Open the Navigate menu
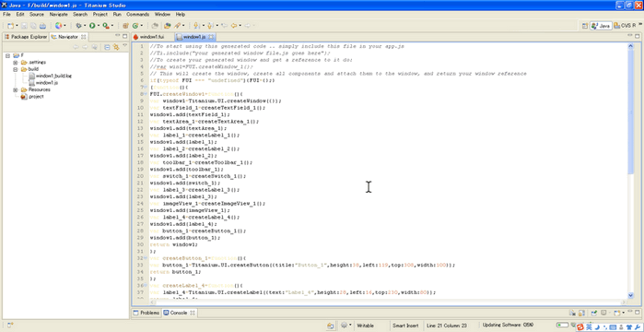This screenshot has width=644, height=332. coord(58,15)
